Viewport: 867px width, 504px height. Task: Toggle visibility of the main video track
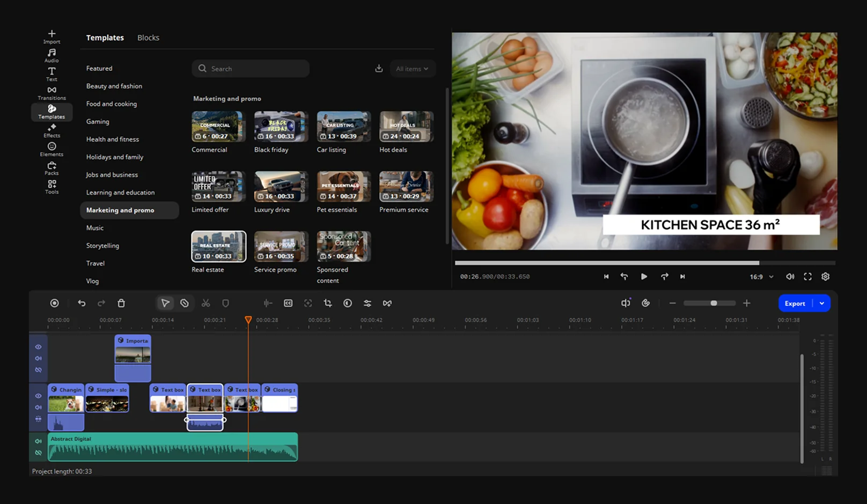click(38, 396)
